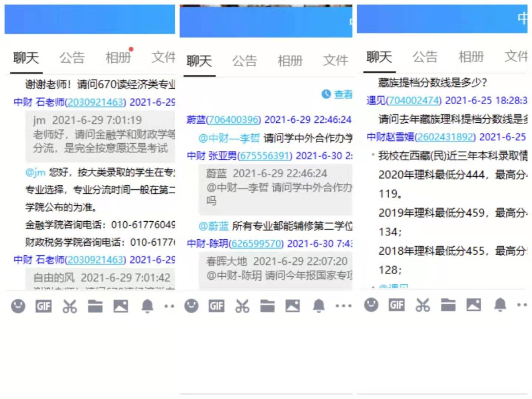Viewport: 532px width, 399px height.
Task: Click the 中财赵雪媛 (2602431892) sender link
Action: click(x=421, y=137)
